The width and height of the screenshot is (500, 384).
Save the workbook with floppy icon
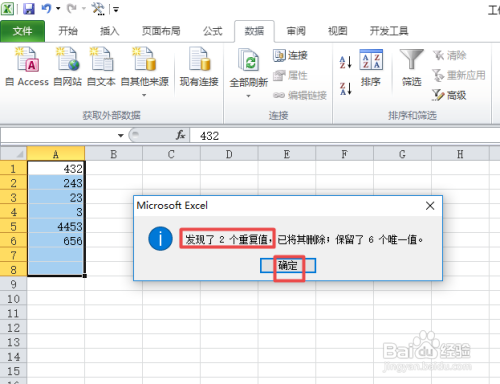[x=29, y=9]
